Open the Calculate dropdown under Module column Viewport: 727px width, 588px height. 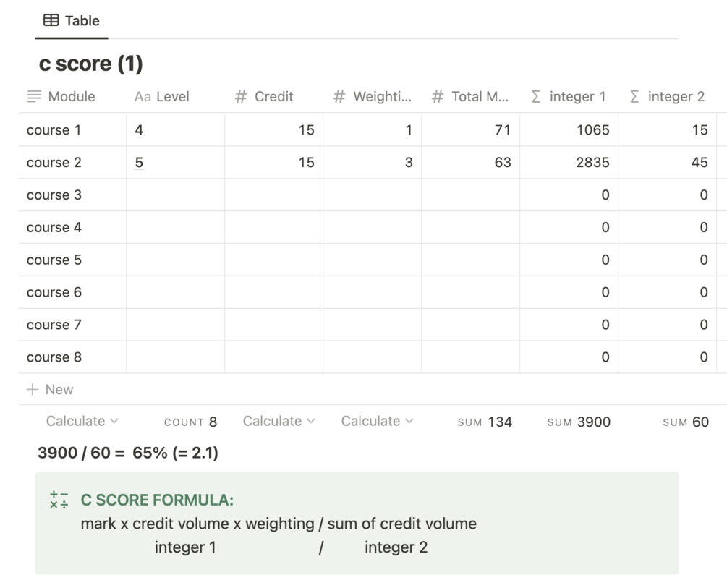[x=82, y=421]
